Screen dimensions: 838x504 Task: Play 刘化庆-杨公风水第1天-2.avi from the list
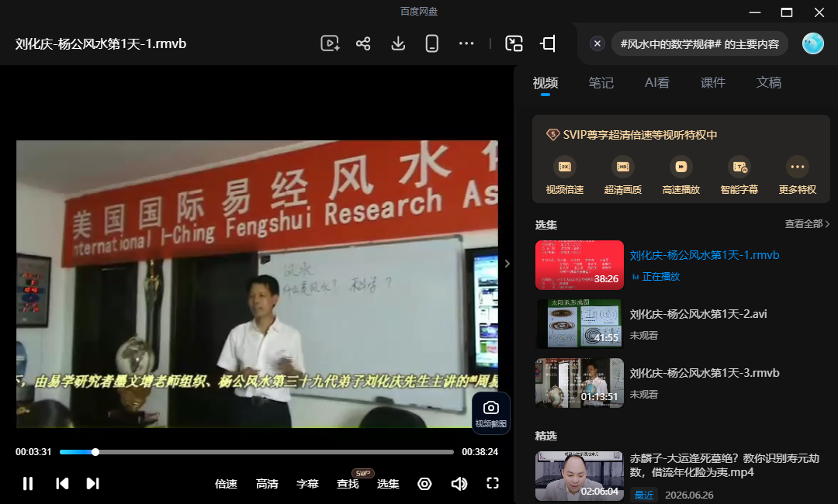[698, 314]
